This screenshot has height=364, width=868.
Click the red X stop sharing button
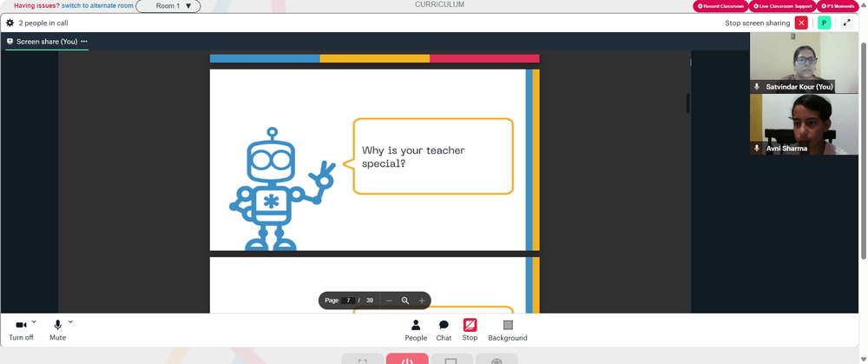click(x=801, y=23)
